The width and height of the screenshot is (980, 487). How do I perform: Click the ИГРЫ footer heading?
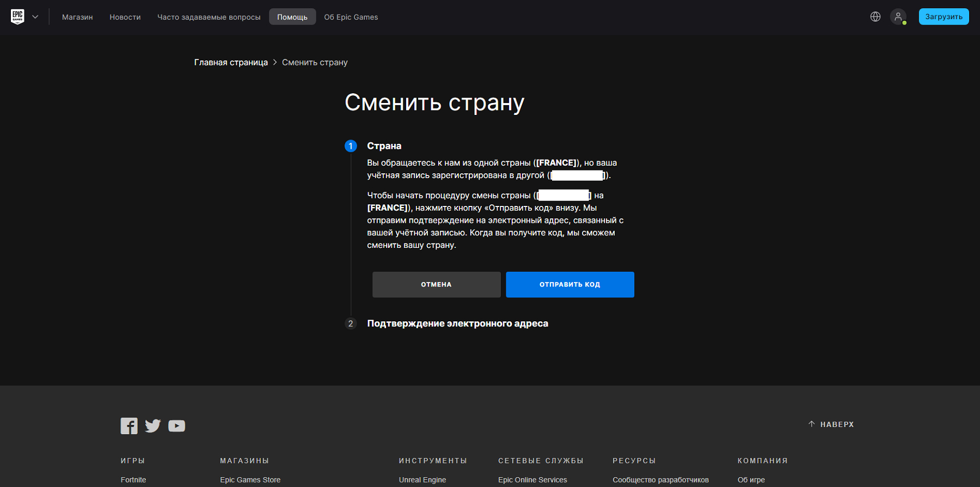tap(133, 461)
